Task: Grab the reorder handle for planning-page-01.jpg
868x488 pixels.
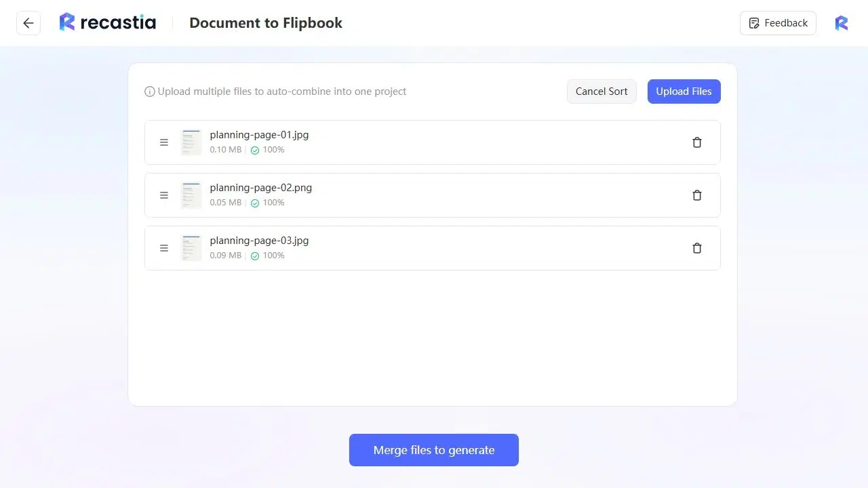Action: (x=163, y=142)
